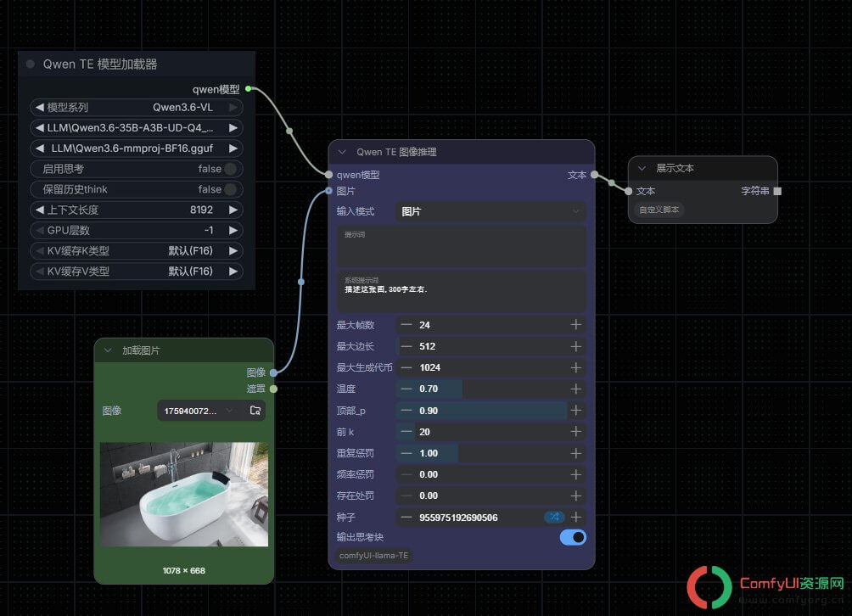Screen dimensions: 852x616
Task: Collapse the 加载图片 node
Action: coord(108,350)
